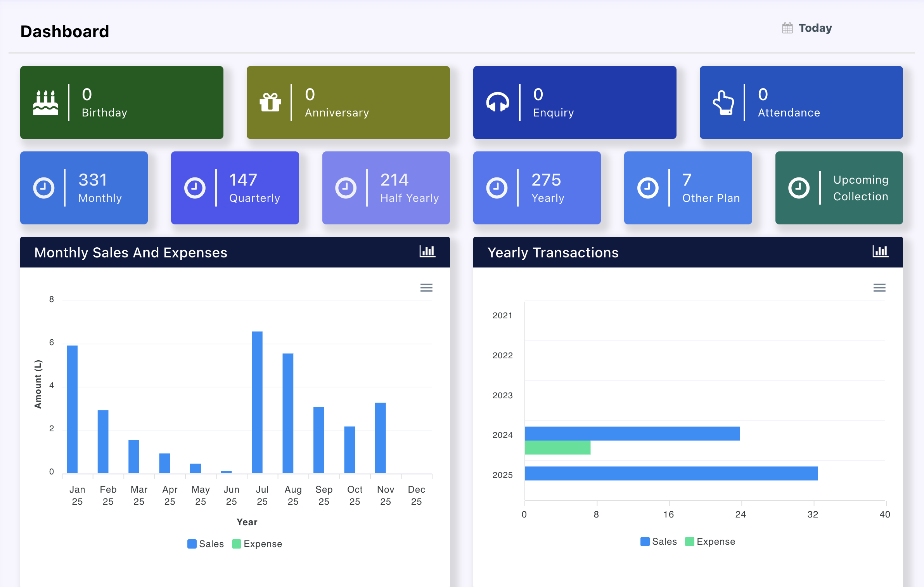924x587 pixels.
Task: Open the Monthly Sales chart hamburger menu
Action: 426,288
